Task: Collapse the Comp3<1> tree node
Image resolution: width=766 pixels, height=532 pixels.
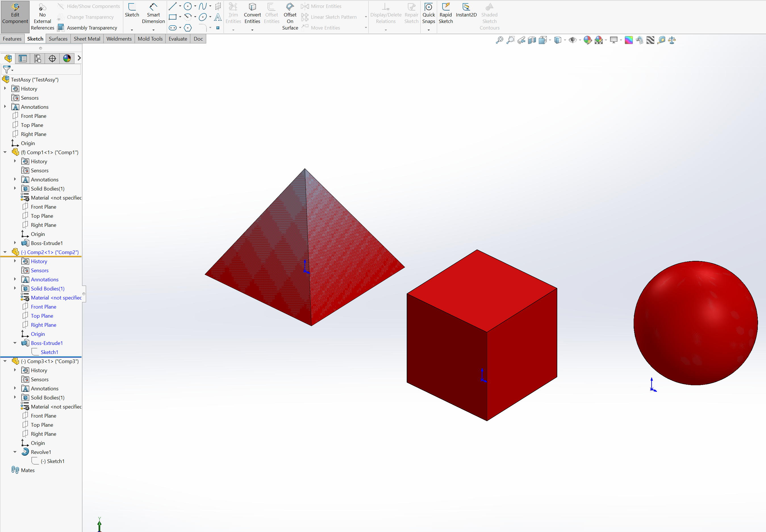Action: tap(5, 361)
